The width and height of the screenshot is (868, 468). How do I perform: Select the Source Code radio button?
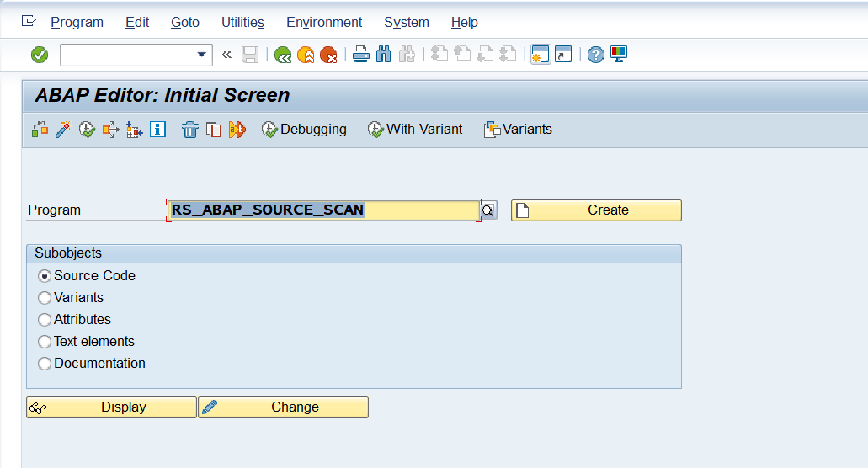pos(45,276)
